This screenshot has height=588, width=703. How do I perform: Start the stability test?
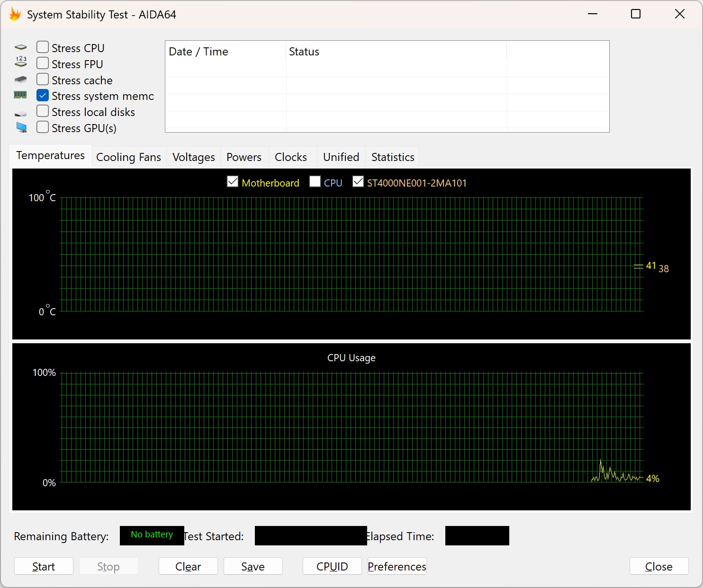(44, 566)
